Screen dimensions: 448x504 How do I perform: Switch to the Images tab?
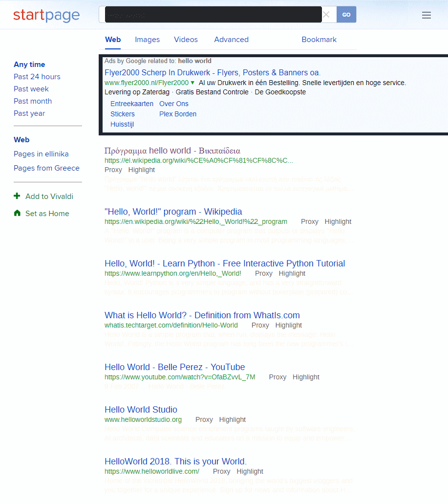(x=147, y=40)
